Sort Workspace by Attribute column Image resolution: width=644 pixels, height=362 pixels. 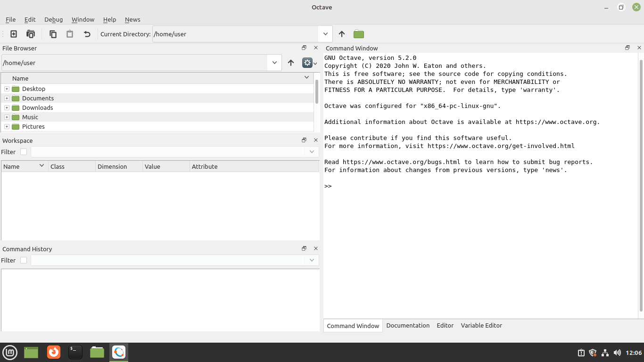pos(255,166)
